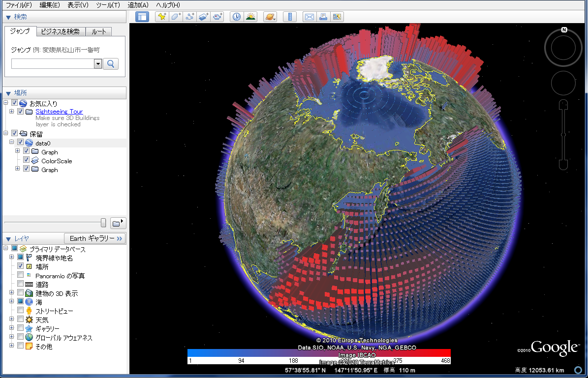Click the ギャラリー star icon

point(29,328)
